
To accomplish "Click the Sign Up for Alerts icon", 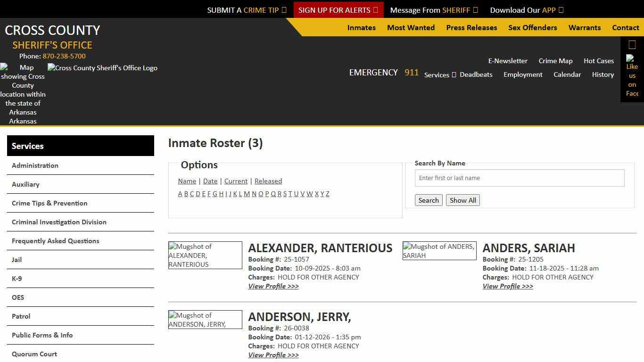I will [x=376, y=9].
